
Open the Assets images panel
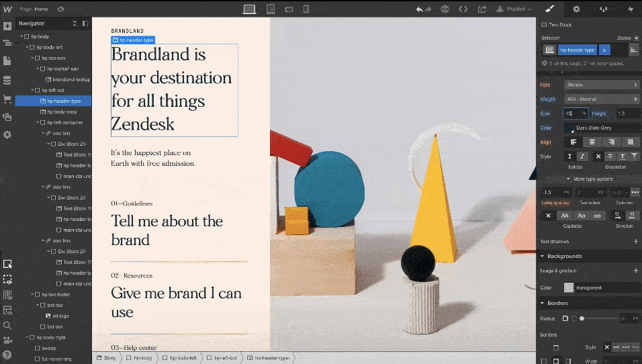tap(7, 118)
